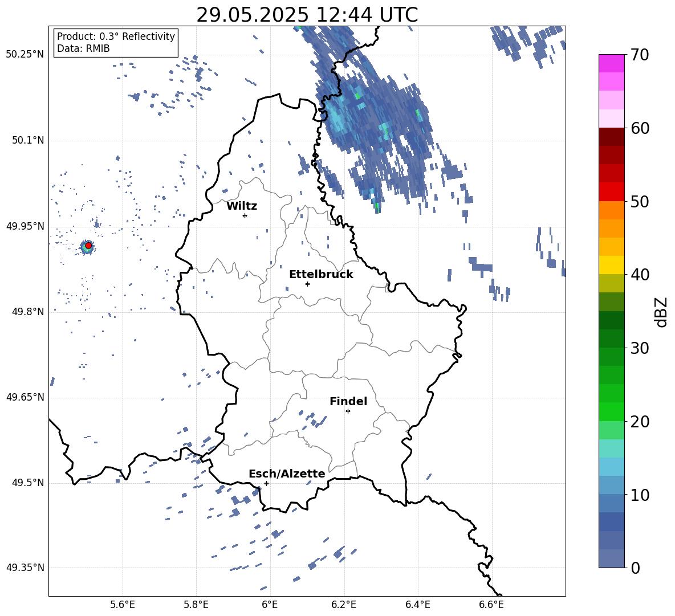Click the 49.8°N latitude label
Image resolution: width=675 pixels, height=616 pixels.
click(28, 312)
